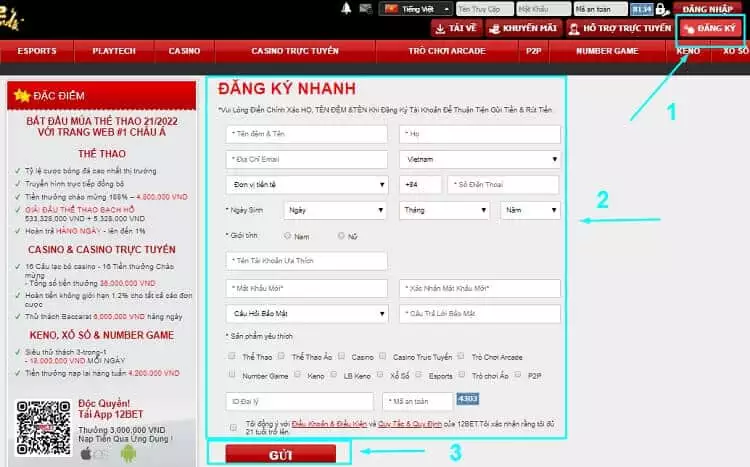The image size is (750, 467).
Task: Check the LB Keno checkbox
Action: [x=333, y=374]
